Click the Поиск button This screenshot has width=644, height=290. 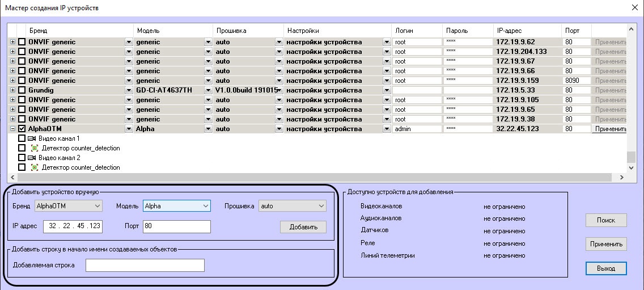[x=606, y=220]
